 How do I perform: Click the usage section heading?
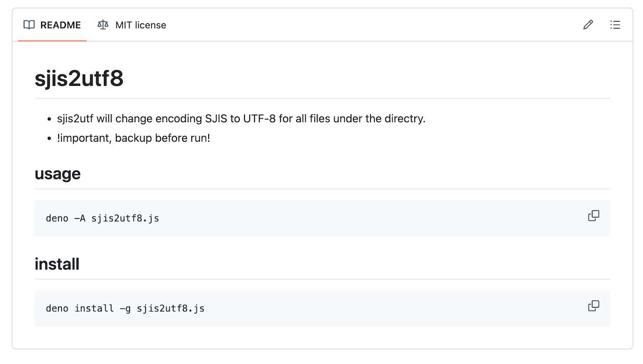coord(57,174)
